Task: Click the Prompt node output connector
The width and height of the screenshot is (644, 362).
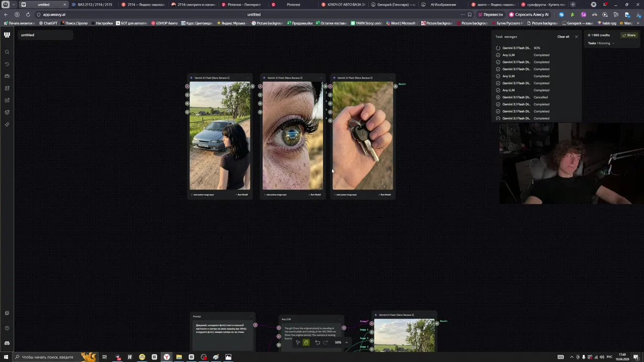Action: (255, 325)
